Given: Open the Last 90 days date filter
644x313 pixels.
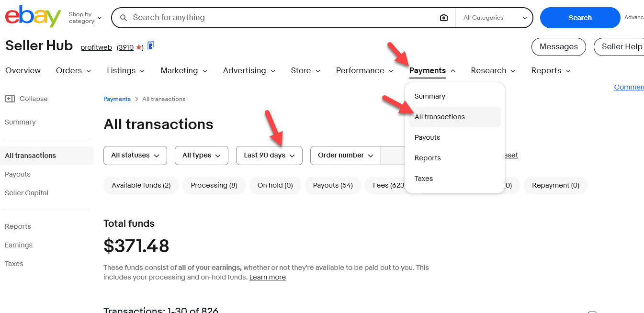Looking at the screenshot, I should (269, 156).
